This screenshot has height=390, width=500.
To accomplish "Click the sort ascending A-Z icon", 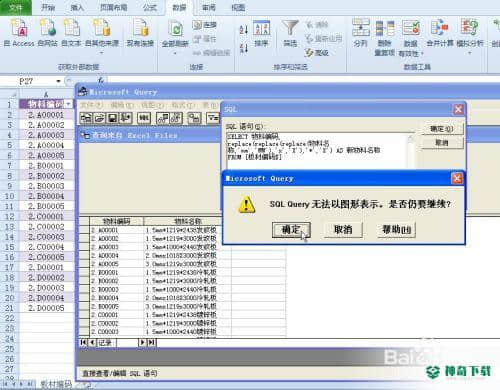I will (244, 29).
